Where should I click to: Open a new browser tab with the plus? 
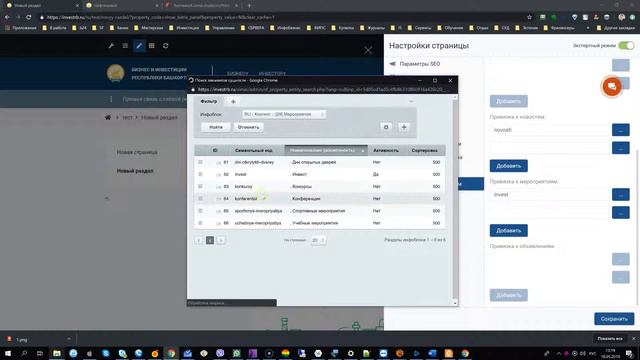coord(249,6)
